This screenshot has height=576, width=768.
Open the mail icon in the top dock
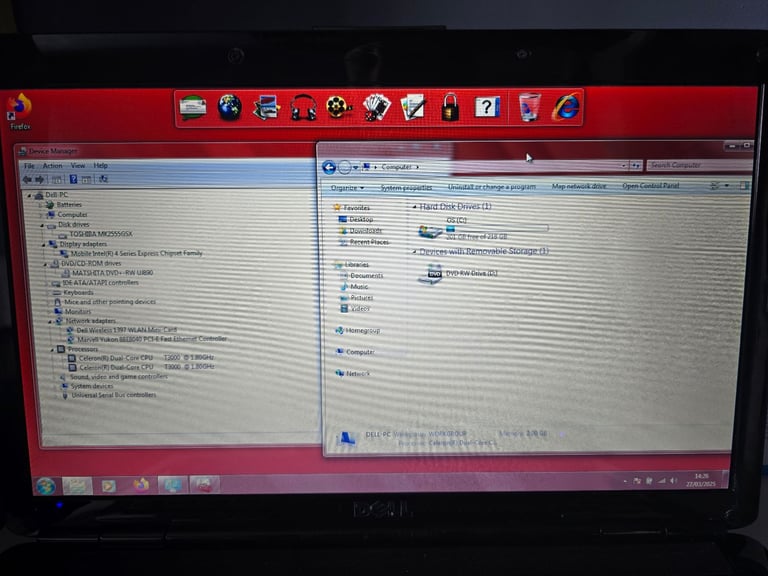192,107
